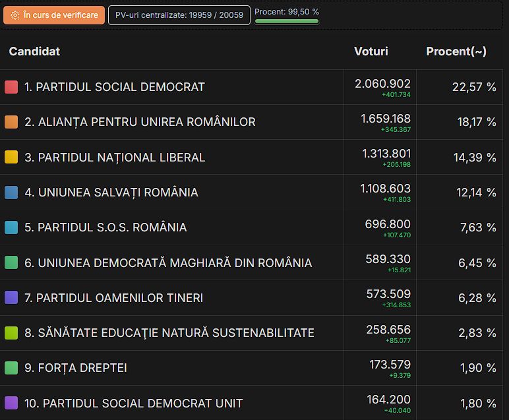Image resolution: width=509 pixels, height=420 pixels.
Task: Click the blue swatch of Uniunea Salvați România
Action: pos(11,192)
